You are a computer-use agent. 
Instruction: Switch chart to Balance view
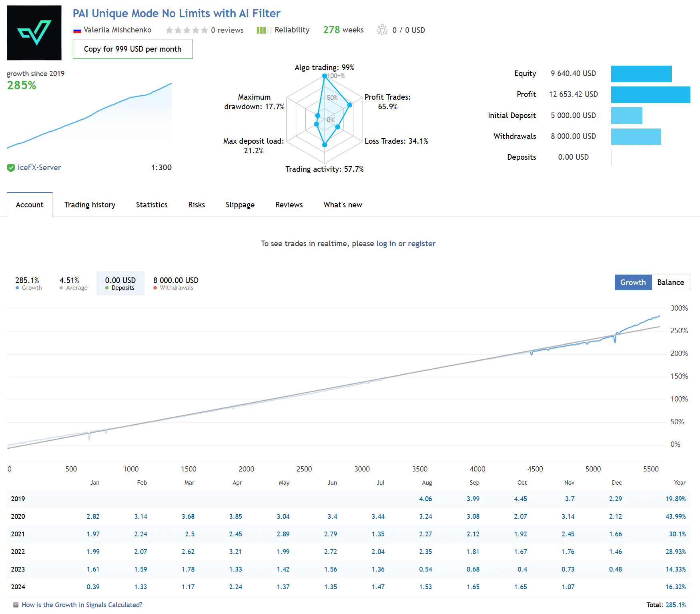[x=670, y=282]
